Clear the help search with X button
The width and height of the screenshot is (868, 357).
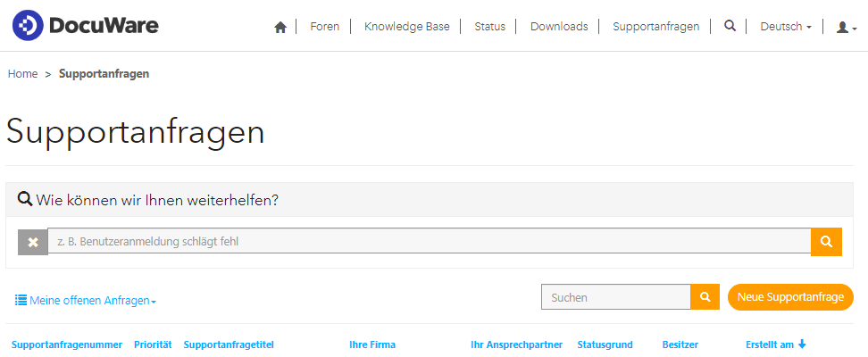33,241
